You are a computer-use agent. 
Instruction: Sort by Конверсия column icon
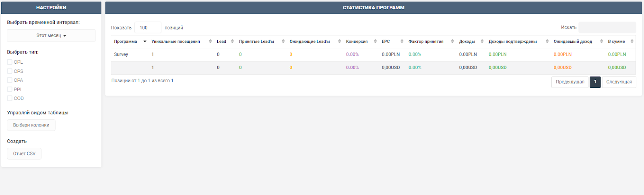(375, 41)
